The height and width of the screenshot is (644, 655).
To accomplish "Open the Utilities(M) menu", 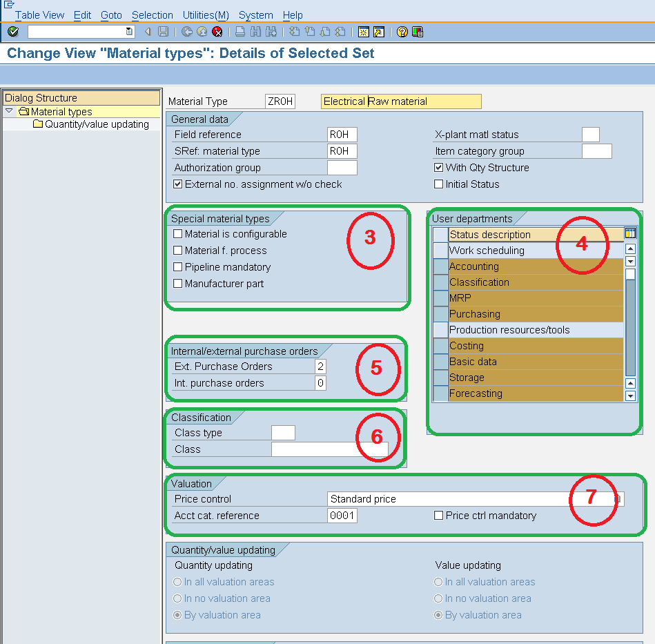I will coord(205,15).
